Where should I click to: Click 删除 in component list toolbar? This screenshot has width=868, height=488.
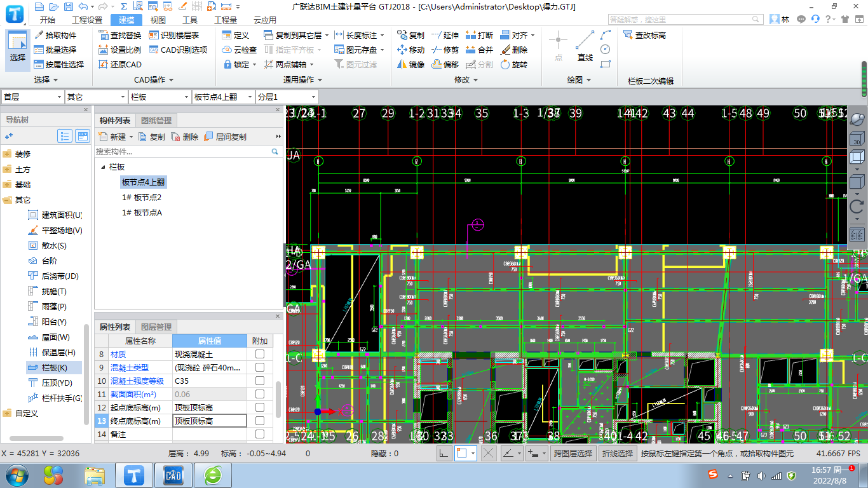coord(185,137)
